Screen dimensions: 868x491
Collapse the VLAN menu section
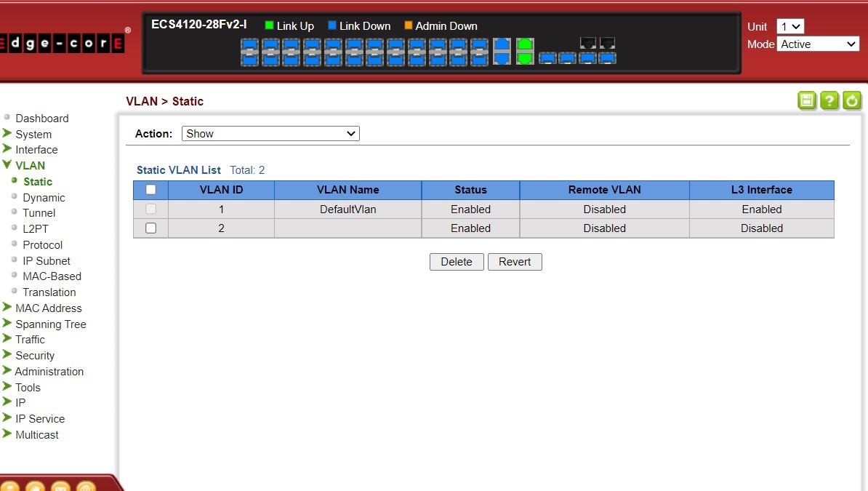pyautogui.click(x=30, y=165)
